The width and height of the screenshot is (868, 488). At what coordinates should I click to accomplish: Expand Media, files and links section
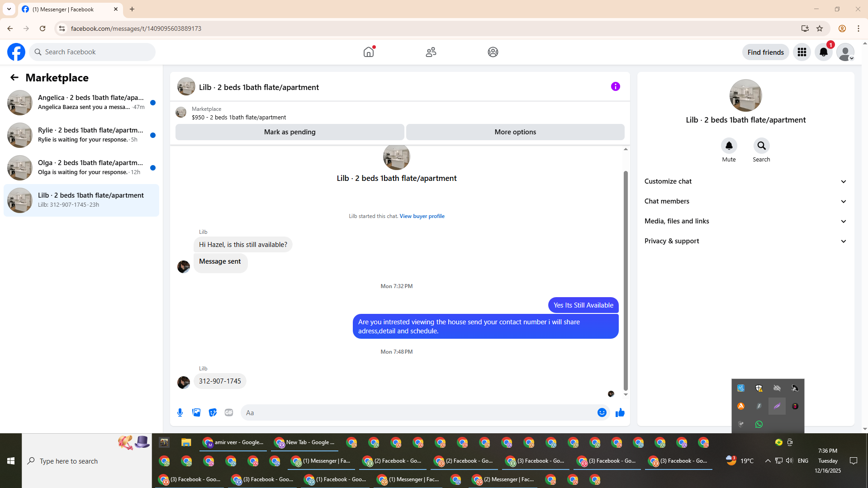click(x=746, y=221)
